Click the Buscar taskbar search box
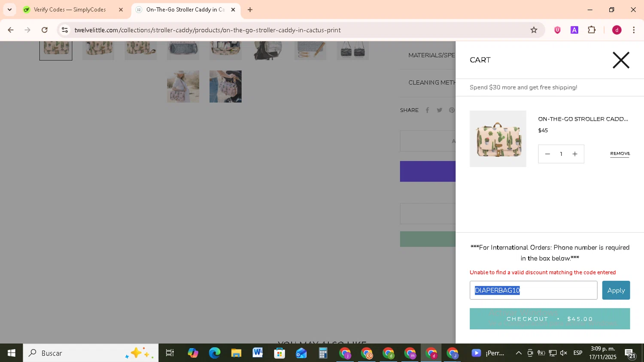The image size is (644, 362). pos(91,353)
